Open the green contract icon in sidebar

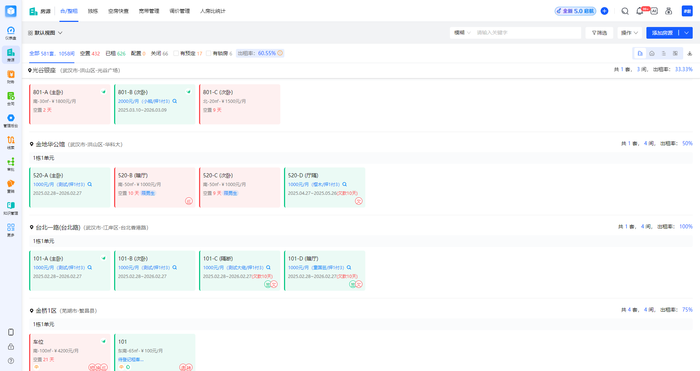[x=11, y=98]
